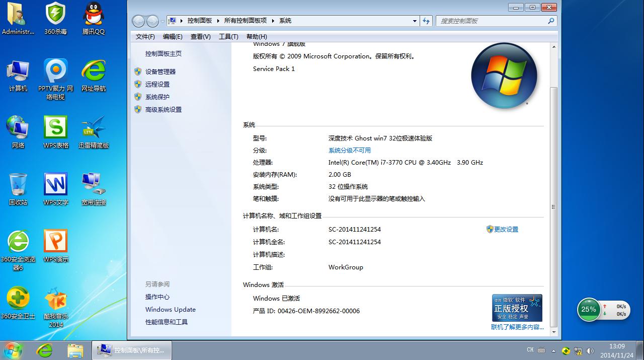Screen dimensions: 644x360
Task: Open the 回收站 recycle bin
Action: (x=18, y=184)
